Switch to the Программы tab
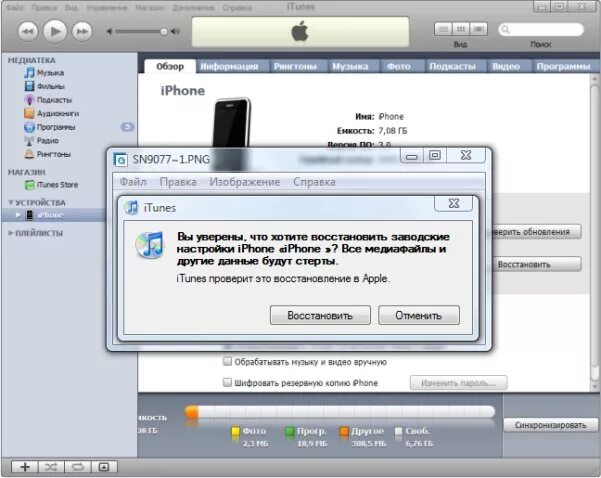 tap(563, 66)
